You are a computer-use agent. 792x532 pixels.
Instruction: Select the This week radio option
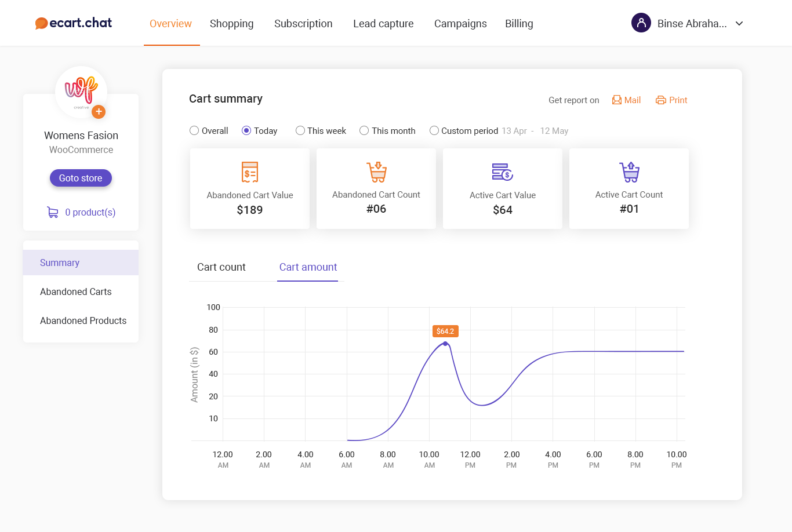point(300,131)
